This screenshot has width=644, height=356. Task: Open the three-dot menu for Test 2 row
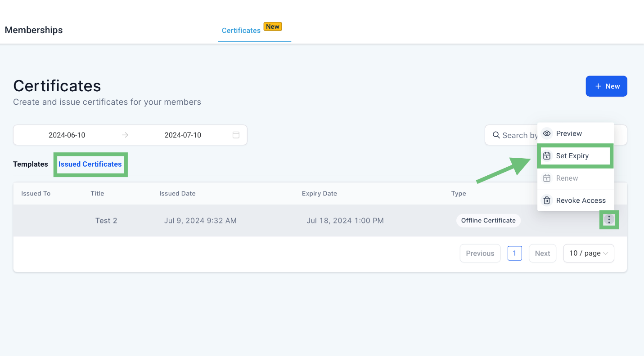[609, 220]
